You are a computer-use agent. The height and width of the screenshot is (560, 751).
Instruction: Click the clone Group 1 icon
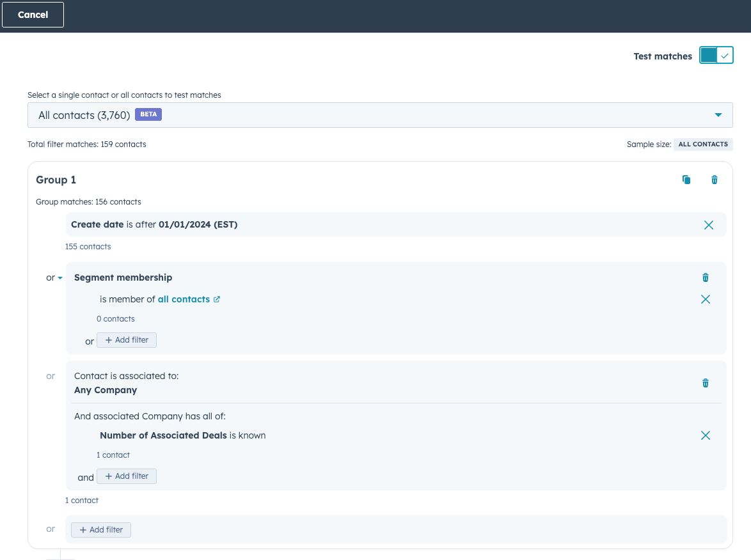(x=686, y=180)
